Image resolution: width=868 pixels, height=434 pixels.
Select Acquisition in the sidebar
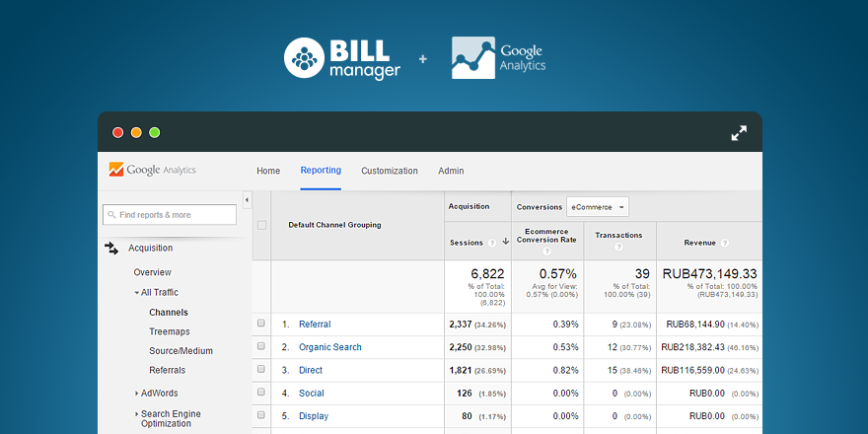[x=151, y=248]
